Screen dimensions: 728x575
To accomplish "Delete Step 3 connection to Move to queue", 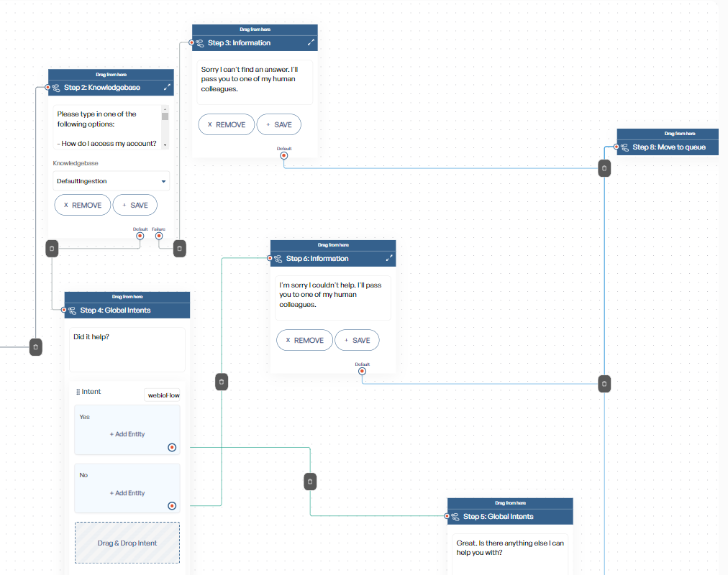I will tap(604, 168).
